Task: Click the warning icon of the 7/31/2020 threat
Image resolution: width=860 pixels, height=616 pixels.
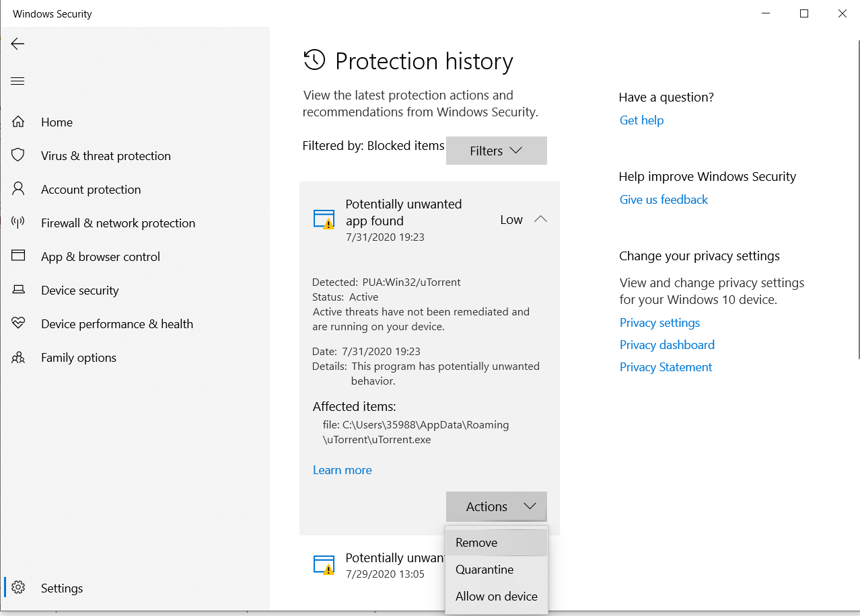Action: click(x=324, y=219)
